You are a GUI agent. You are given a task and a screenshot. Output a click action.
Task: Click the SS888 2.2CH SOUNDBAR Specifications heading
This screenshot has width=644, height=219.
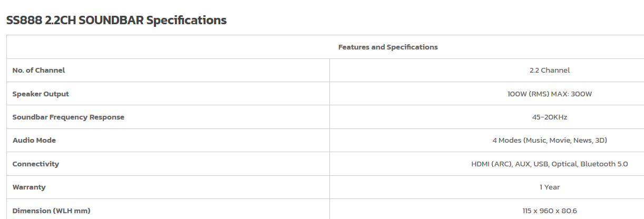[x=116, y=21]
